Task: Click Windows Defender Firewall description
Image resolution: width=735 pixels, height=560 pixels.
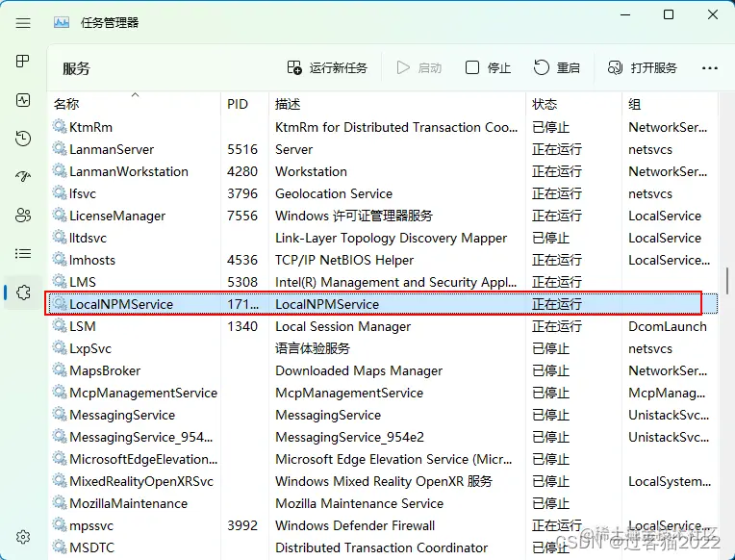Action: [355, 525]
